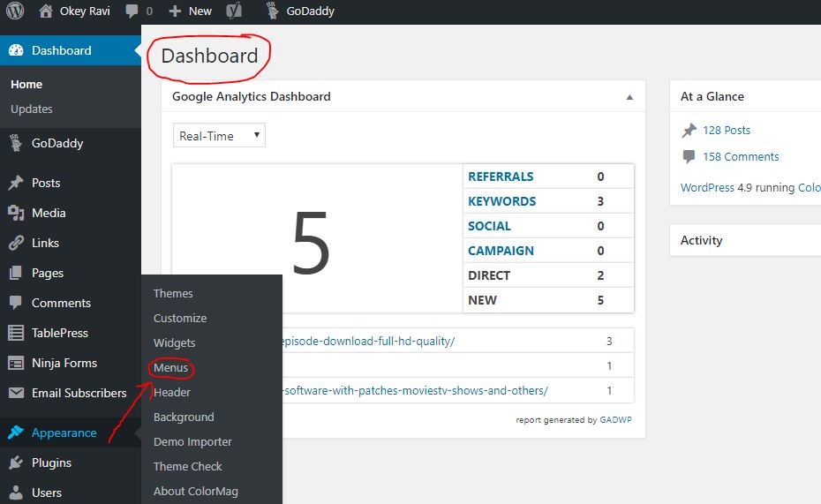Click the WordPress 4.9 version link
821x504 pixels.
[707, 187]
